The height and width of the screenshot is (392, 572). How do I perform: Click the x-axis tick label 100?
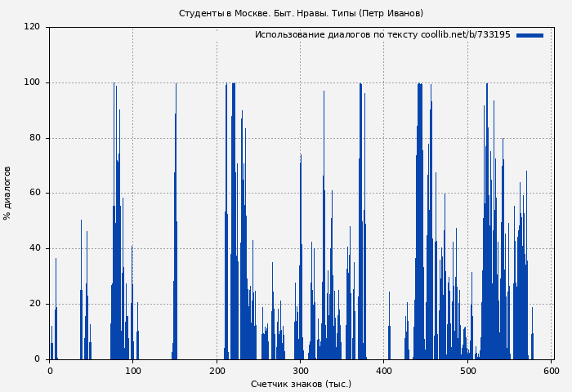tap(133, 371)
